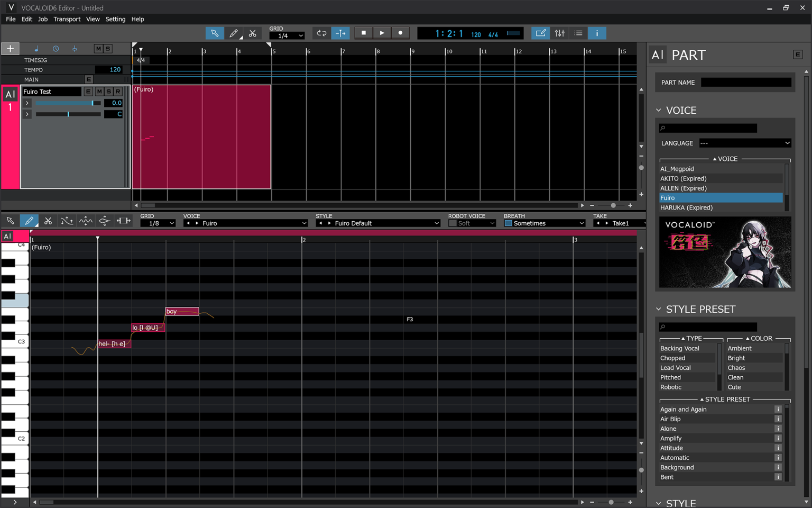Select the Scissors tool below the track area
This screenshot has height=508, width=812.
(48, 221)
